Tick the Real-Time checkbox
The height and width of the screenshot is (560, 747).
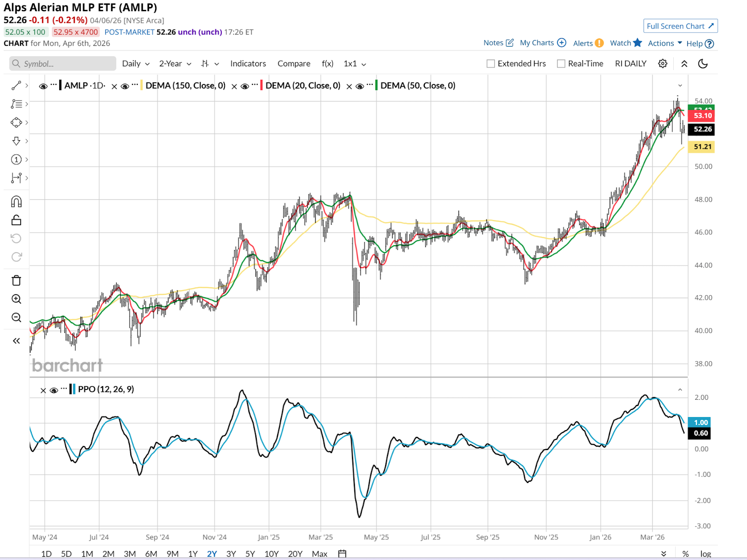pyautogui.click(x=561, y=64)
